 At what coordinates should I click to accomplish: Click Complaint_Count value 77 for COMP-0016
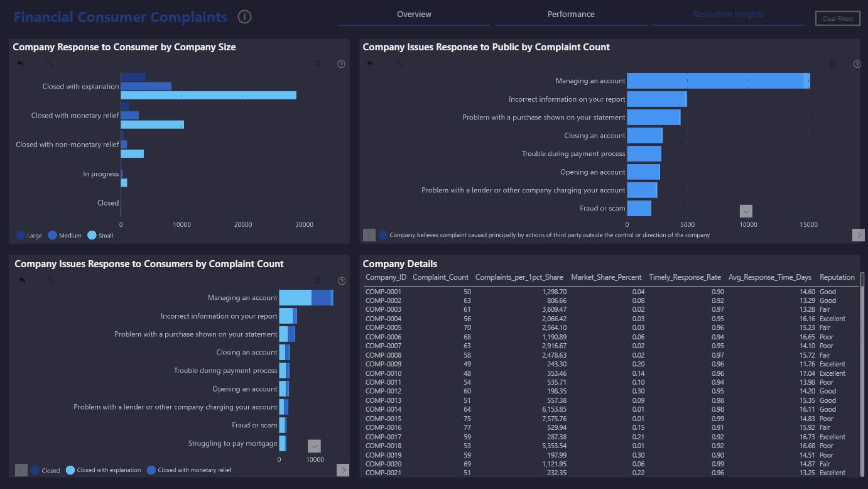pos(467,427)
